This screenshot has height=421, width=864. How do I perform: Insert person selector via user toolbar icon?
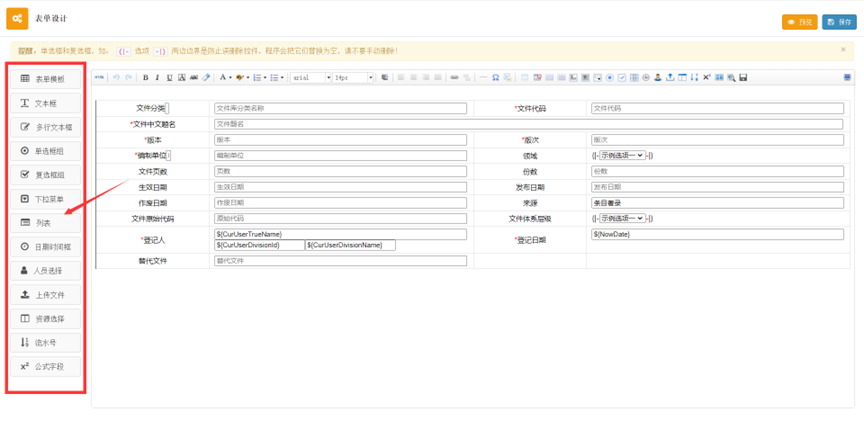pyautogui.click(x=658, y=78)
